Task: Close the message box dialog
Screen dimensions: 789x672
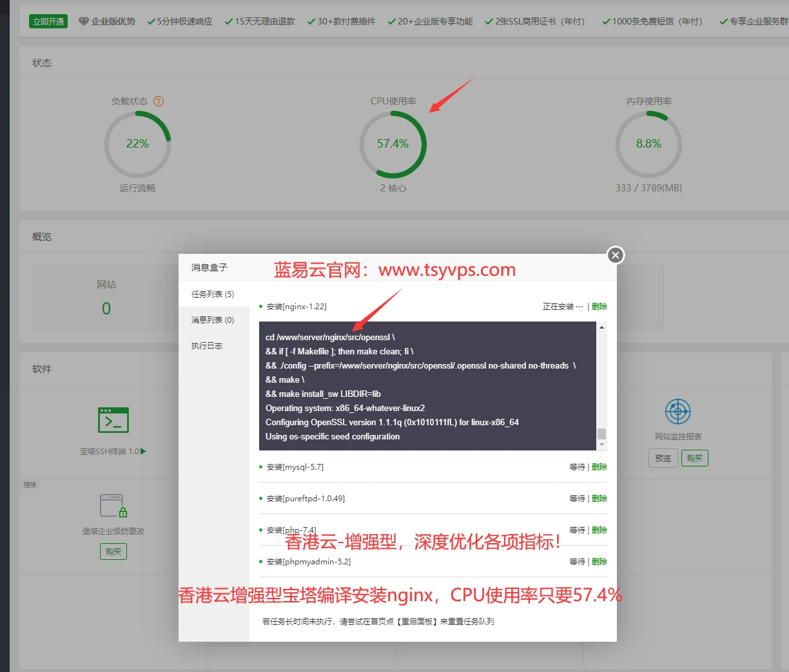Action: coord(616,255)
